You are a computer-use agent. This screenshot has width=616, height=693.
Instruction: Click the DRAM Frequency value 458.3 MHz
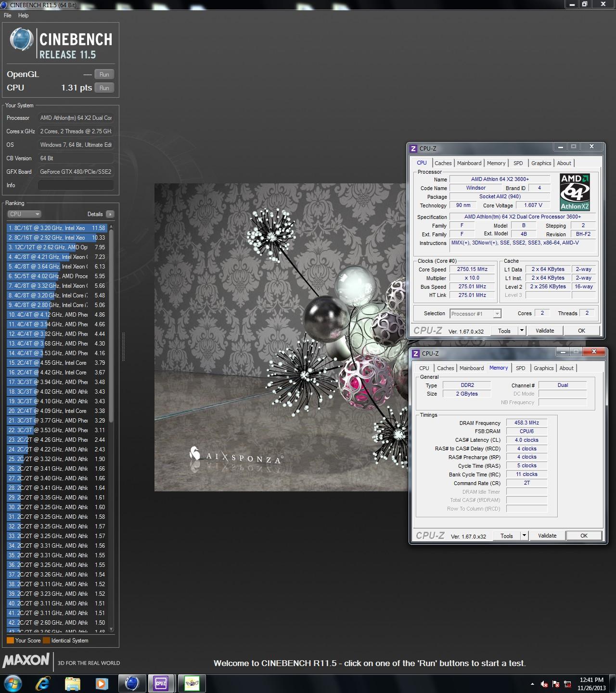pos(526,423)
